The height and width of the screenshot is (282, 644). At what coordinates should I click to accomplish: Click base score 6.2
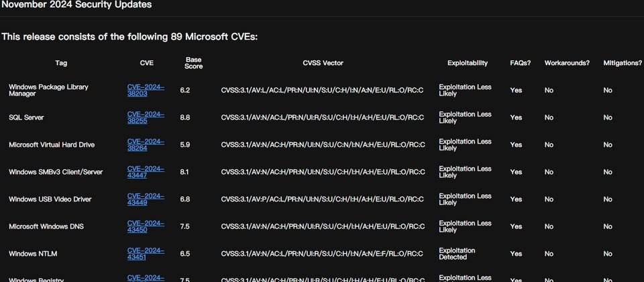(x=185, y=90)
